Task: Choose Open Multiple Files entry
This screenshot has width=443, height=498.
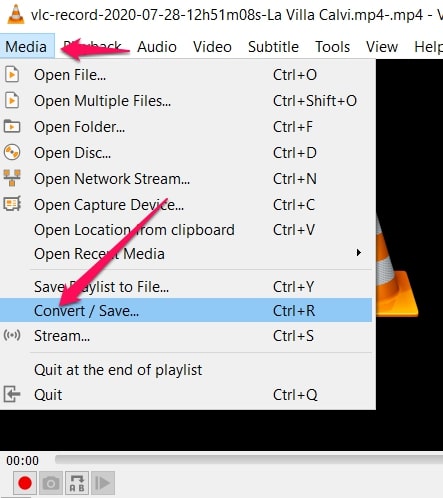Action: point(186,100)
